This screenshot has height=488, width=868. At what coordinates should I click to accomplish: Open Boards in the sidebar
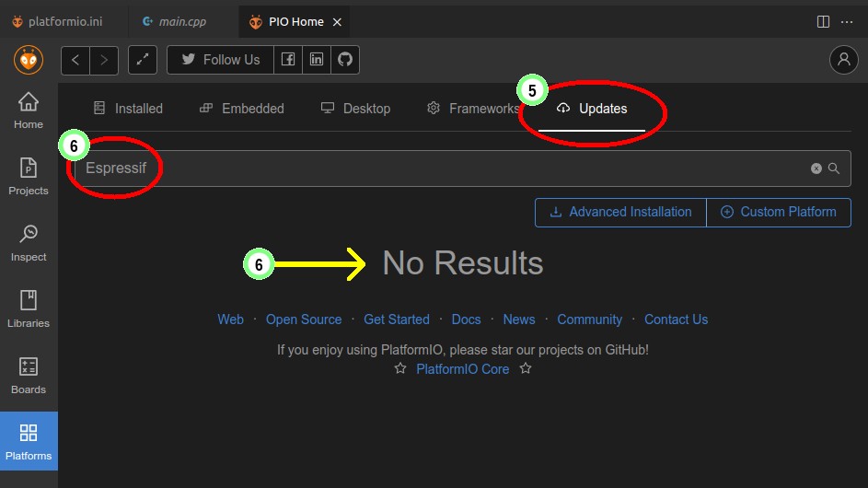(x=29, y=375)
